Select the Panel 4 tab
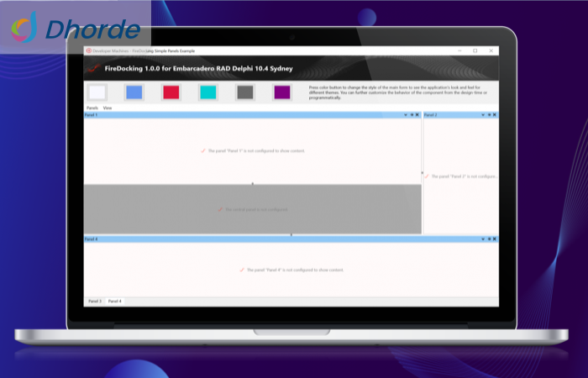This screenshot has height=378, width=588. pyautogui.click(x=114, y=301)
